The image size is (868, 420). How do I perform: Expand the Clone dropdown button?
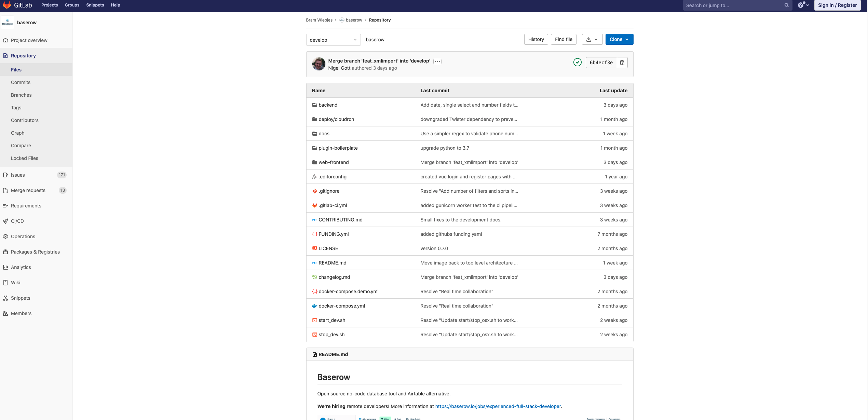[x=619, y=39]
